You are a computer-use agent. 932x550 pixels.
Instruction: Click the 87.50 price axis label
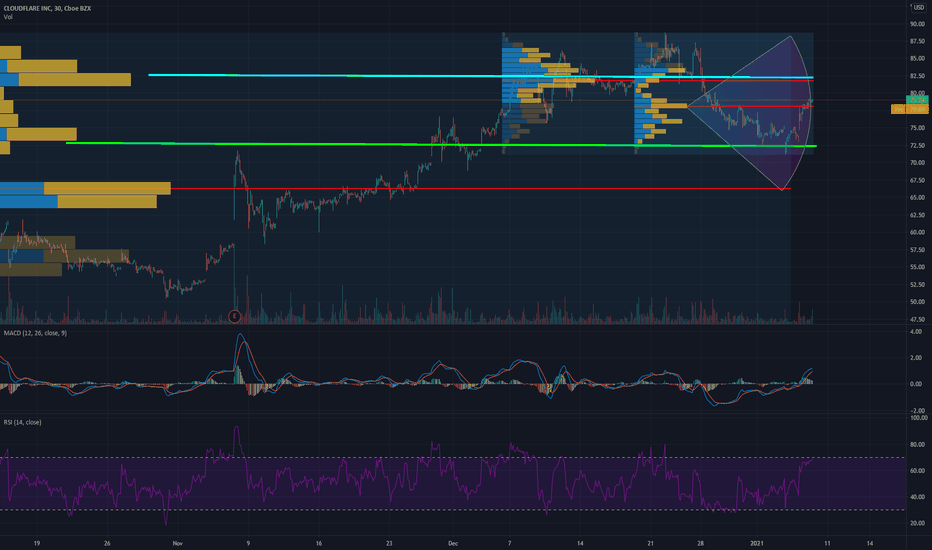point(917,41)
